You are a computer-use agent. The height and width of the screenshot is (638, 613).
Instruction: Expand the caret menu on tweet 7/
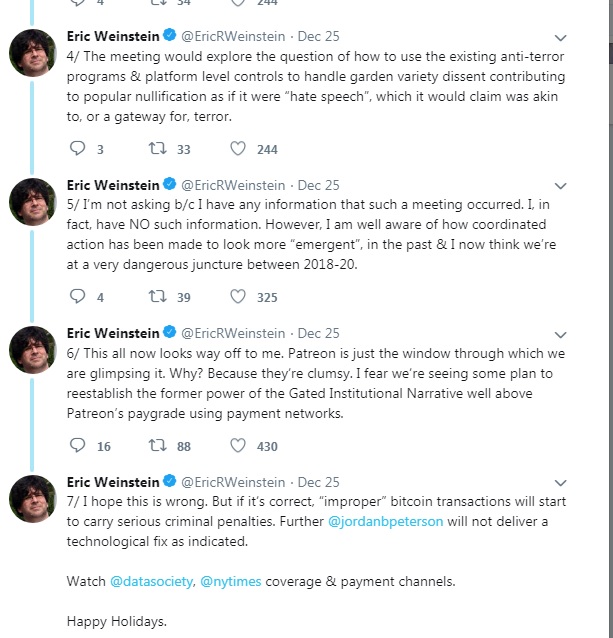tap(560, 483)
